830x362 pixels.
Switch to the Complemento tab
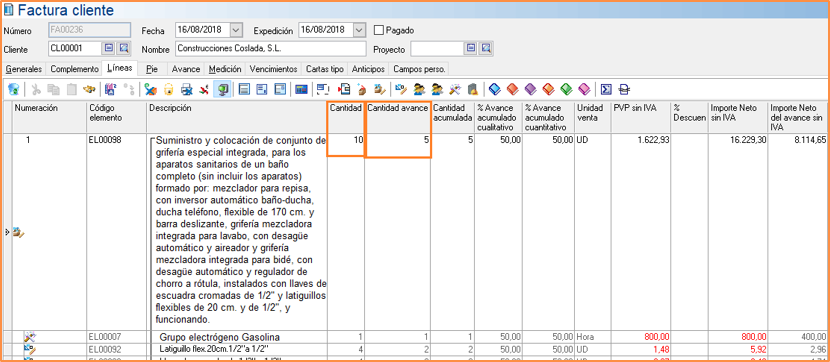coord(74,69)
